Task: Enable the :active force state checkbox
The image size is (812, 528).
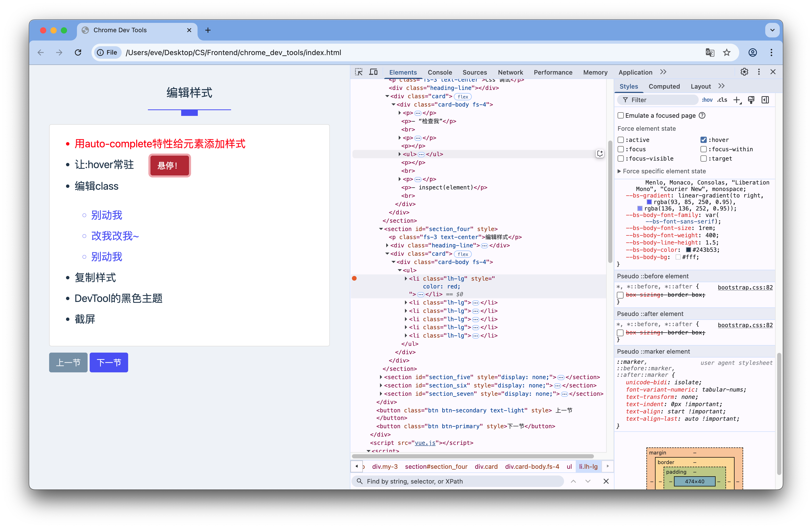Action: 621,140
